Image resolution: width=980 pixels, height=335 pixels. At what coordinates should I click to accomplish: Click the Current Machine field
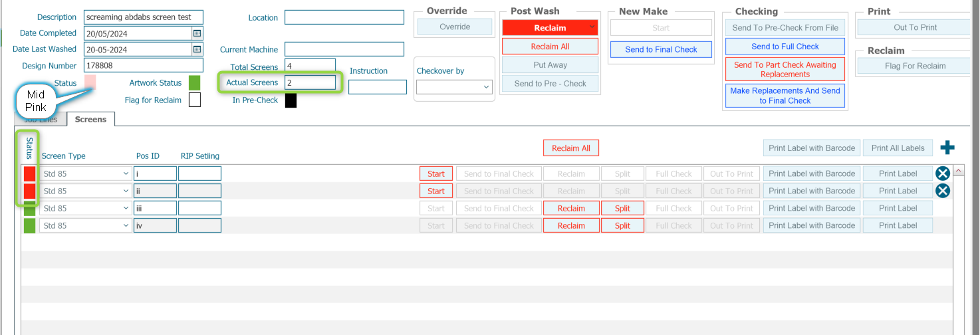pos(344,49)
